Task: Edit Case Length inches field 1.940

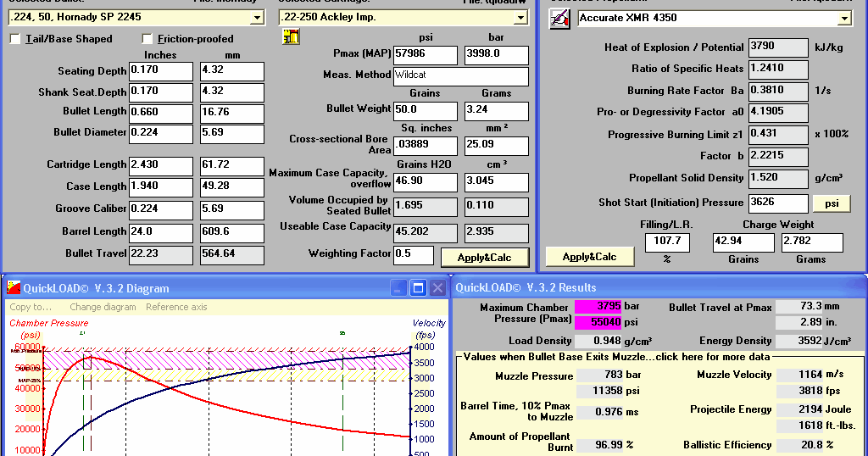Action: pos(160,187)
